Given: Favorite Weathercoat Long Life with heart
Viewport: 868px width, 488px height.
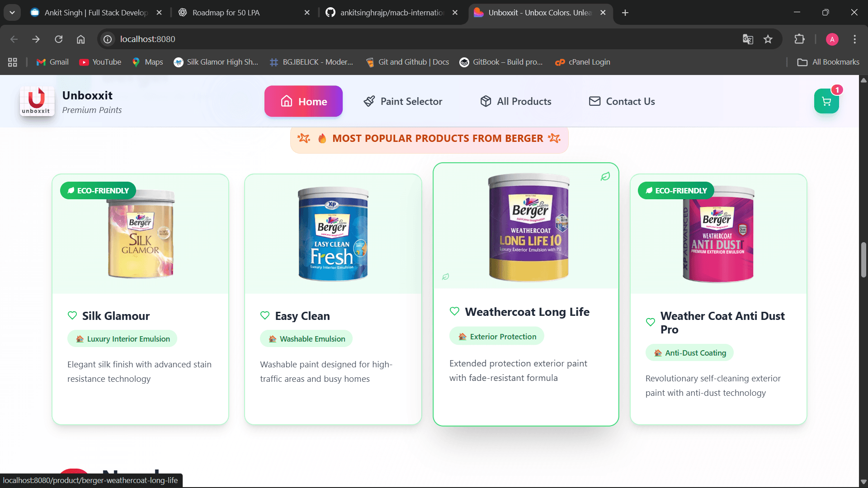Looking at the screenshot, I should click(454, 311).
